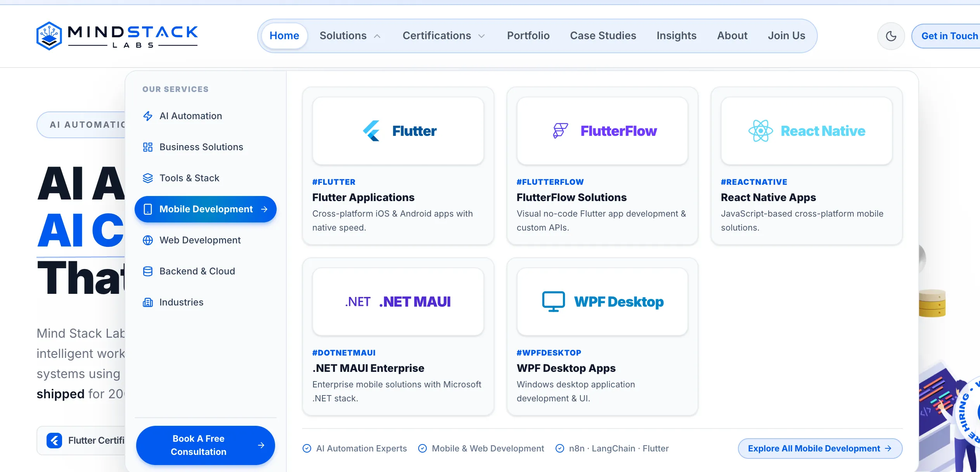Open the Insights nav item

676,36
